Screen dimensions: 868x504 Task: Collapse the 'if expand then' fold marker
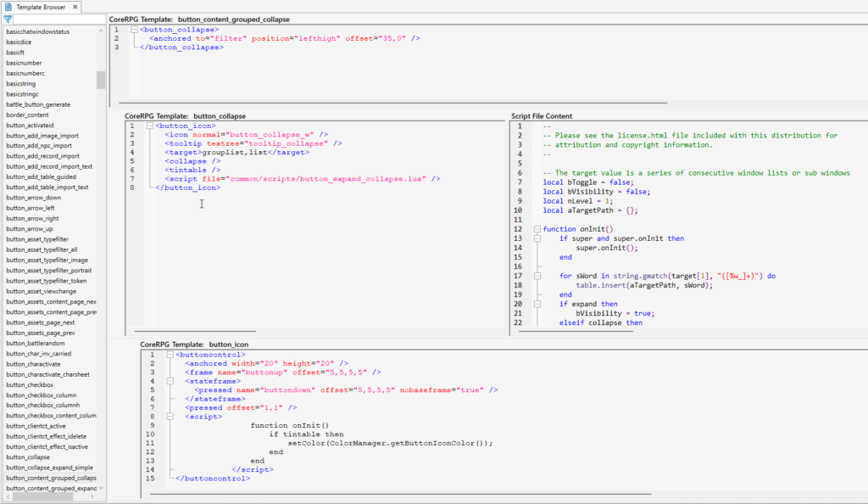[537, 304]
